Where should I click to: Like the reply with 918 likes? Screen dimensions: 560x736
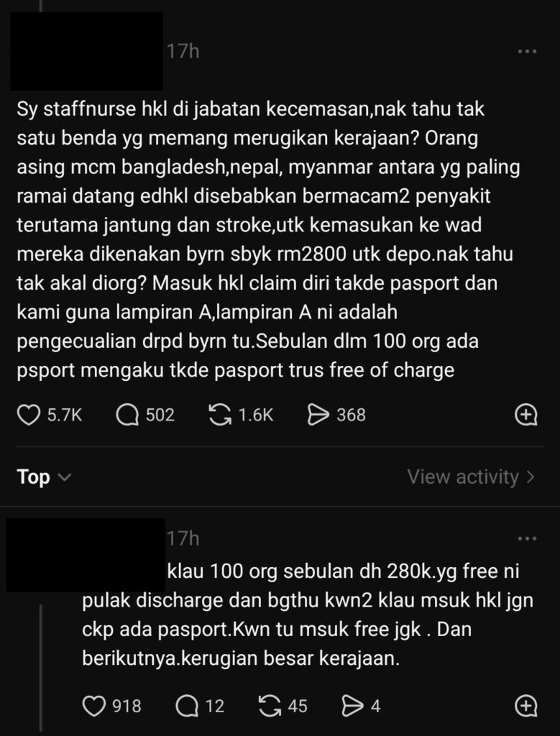[x=95, y=707]
